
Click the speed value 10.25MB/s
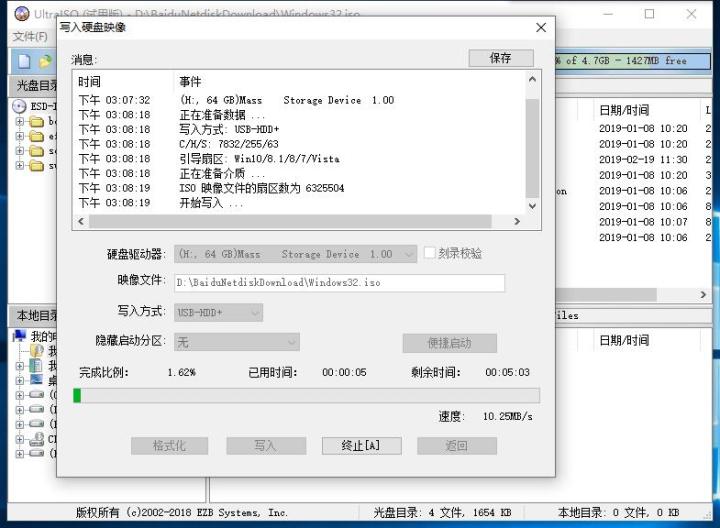coord(507,416)
